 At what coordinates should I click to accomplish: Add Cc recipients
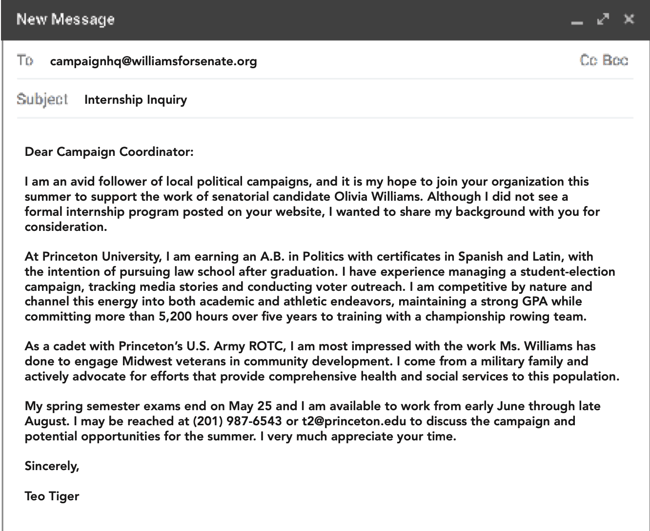[x=588, y=61]
